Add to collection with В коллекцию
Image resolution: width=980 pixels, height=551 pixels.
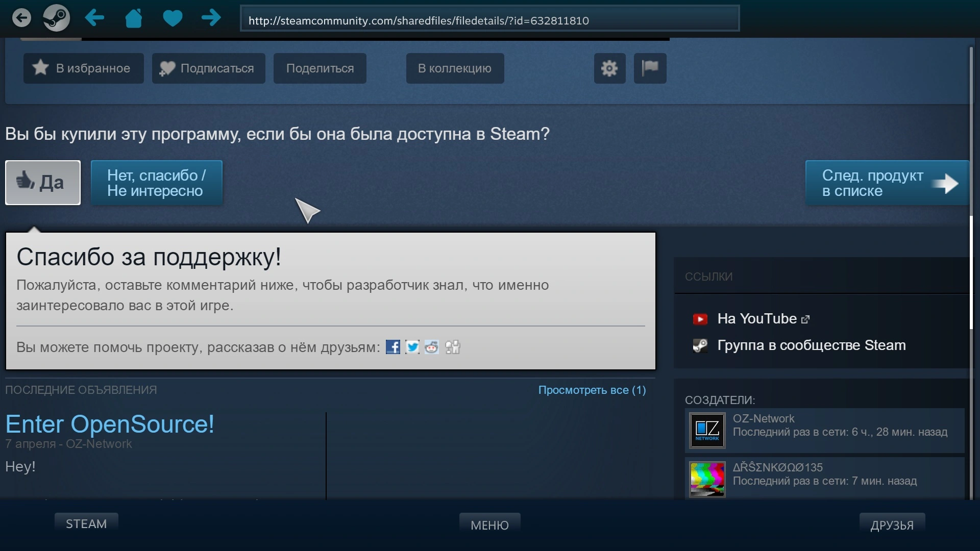(455, 68)
